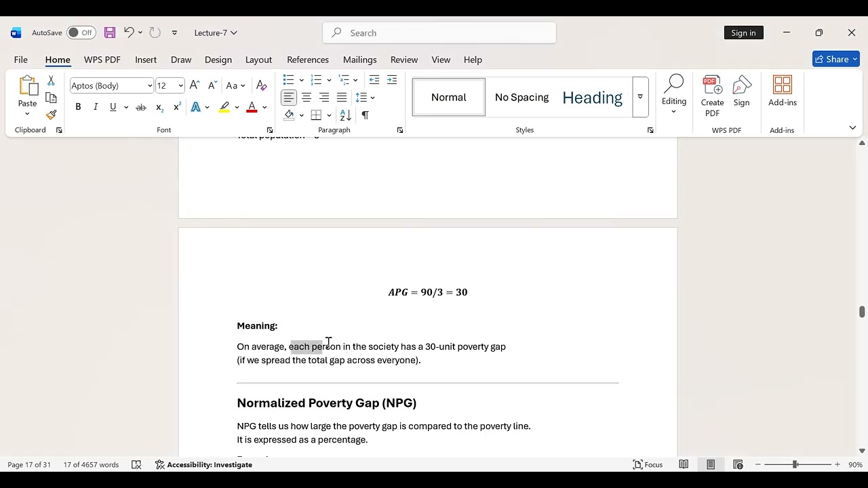Viewport: 868px width, 488px height.
Task: Toggle bold formatting
Action: 78,107
